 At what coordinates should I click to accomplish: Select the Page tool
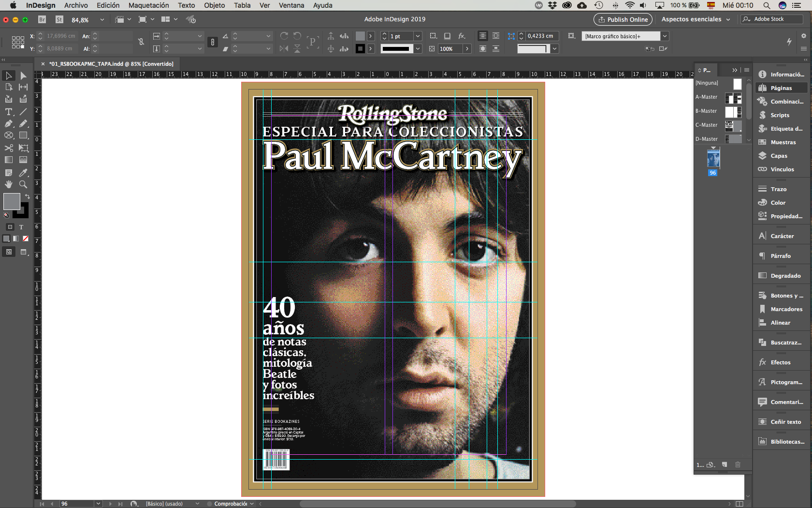(9, 87)
